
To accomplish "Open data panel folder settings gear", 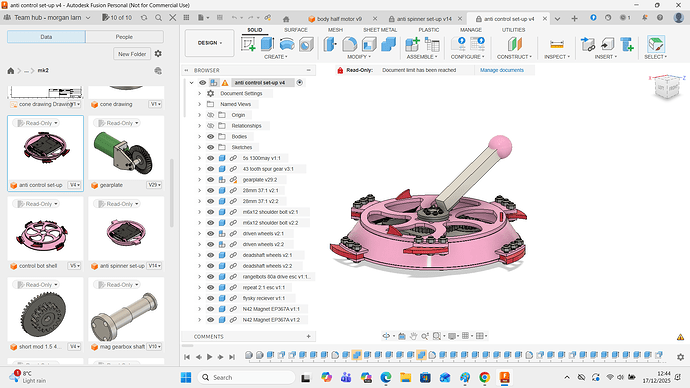I will (158, 54).
